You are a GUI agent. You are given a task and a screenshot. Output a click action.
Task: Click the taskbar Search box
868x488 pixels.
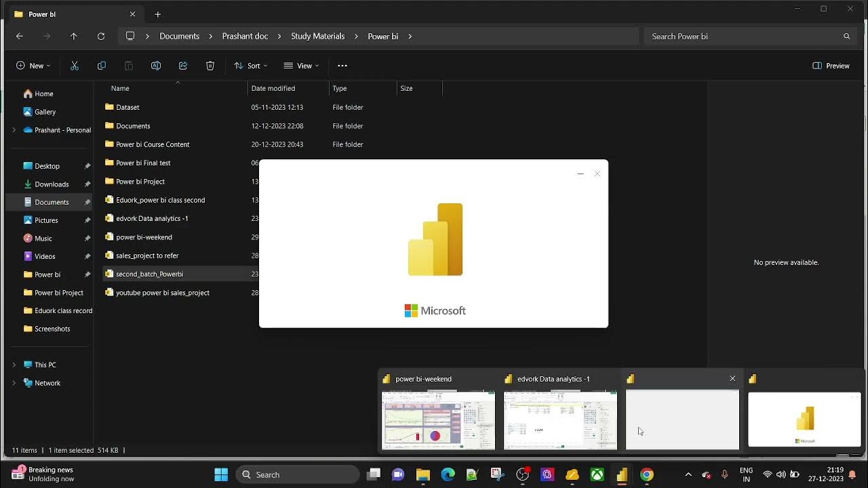tap(298, 474)
